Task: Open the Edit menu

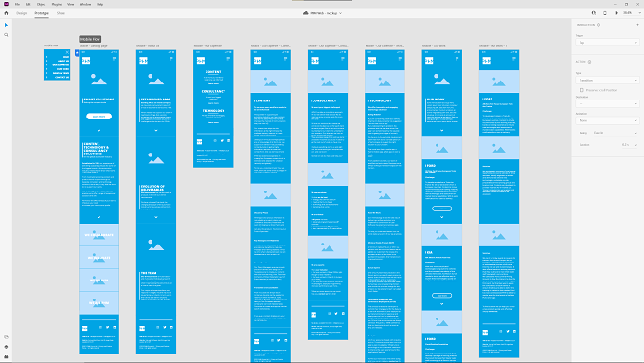Action: coord(27,4)
